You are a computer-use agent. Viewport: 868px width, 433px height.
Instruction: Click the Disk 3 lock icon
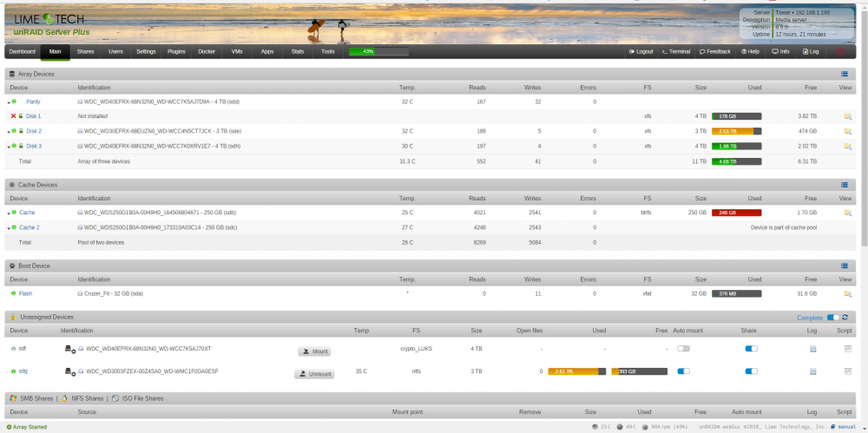click(21, 146)
